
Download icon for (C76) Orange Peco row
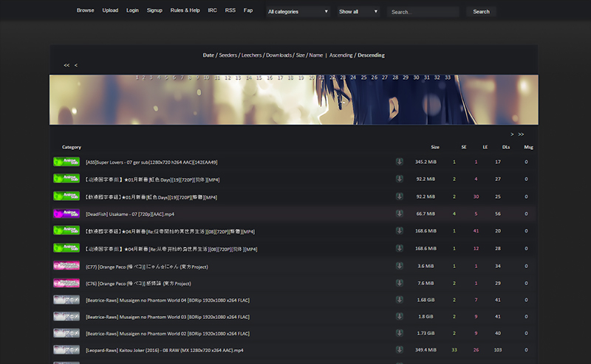[399, 283]
